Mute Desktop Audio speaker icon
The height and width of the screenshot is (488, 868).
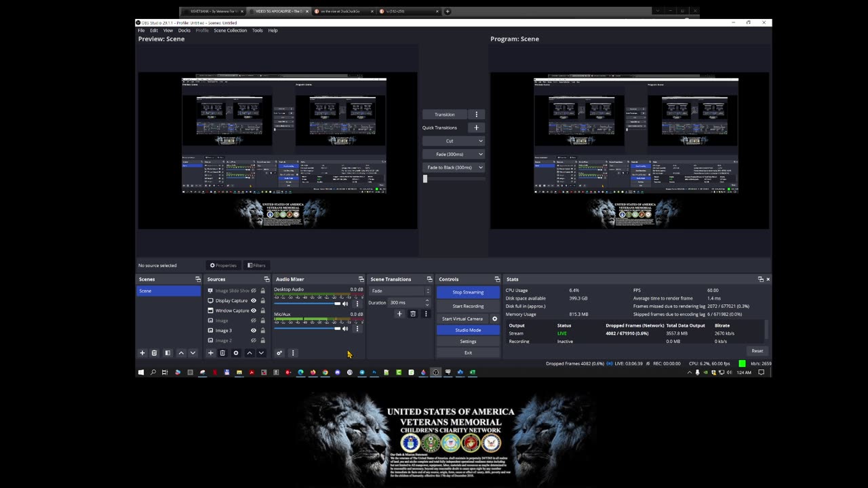(345, 304)
